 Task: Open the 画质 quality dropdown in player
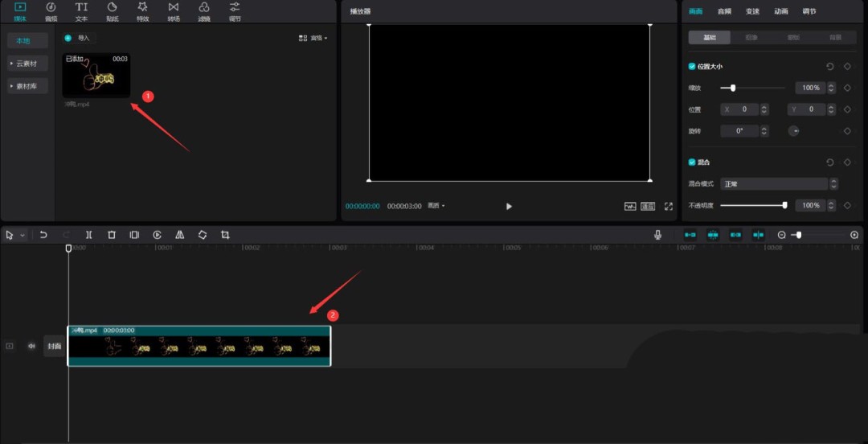[x=436, y=206]
